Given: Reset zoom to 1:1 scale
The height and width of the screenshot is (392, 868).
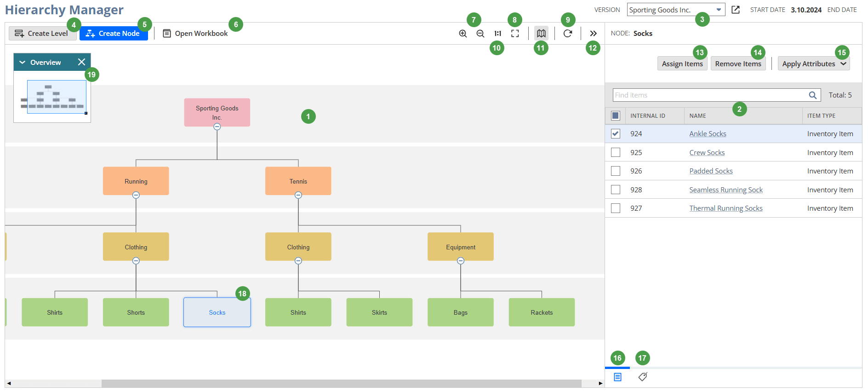Looking at the screenshot, I should pyautogui.click(x=498, y=34).
